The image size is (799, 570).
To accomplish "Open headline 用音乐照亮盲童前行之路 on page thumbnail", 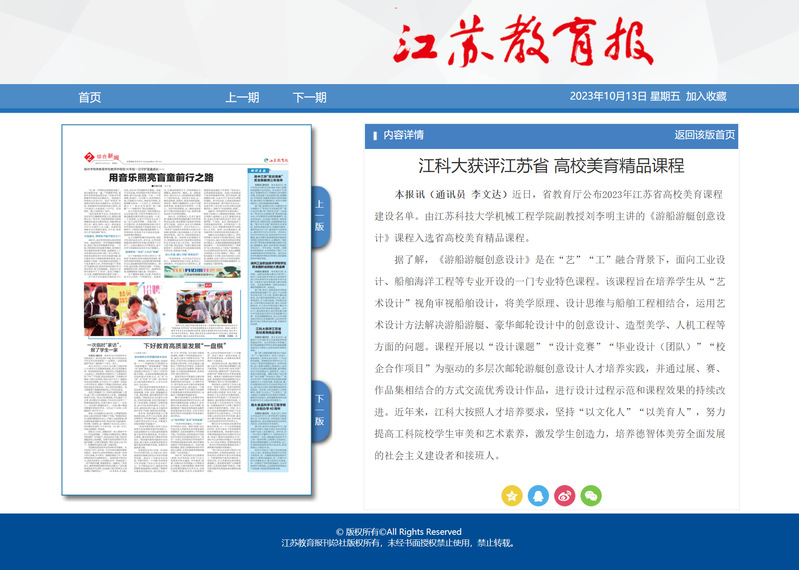I will 160,177.
